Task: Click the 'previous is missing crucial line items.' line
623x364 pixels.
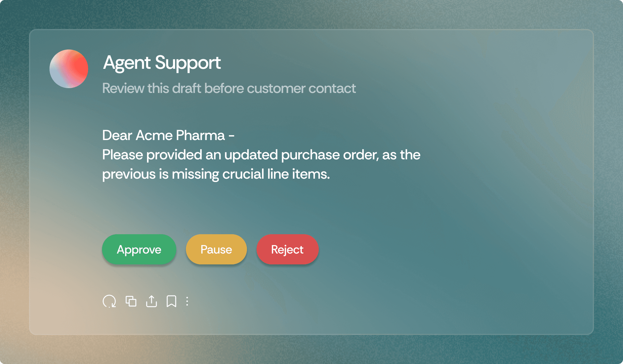Action: point(216,174)
